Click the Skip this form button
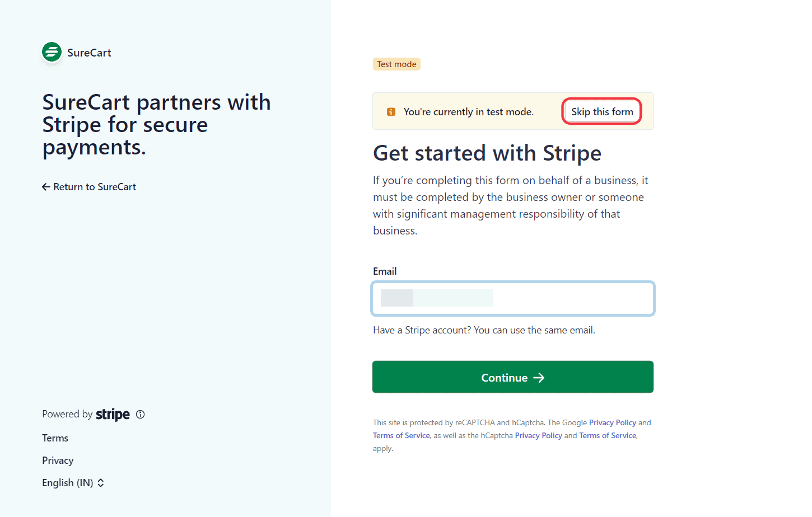This screenshot has width=812, height=517. (601, 111)
